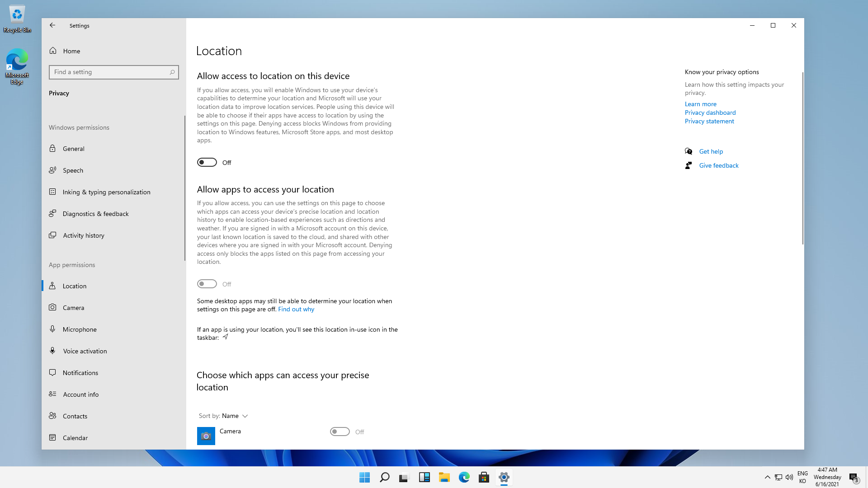Select Microphone in the sidebar
The image size is (868, 488).
[x=80, y=329]
